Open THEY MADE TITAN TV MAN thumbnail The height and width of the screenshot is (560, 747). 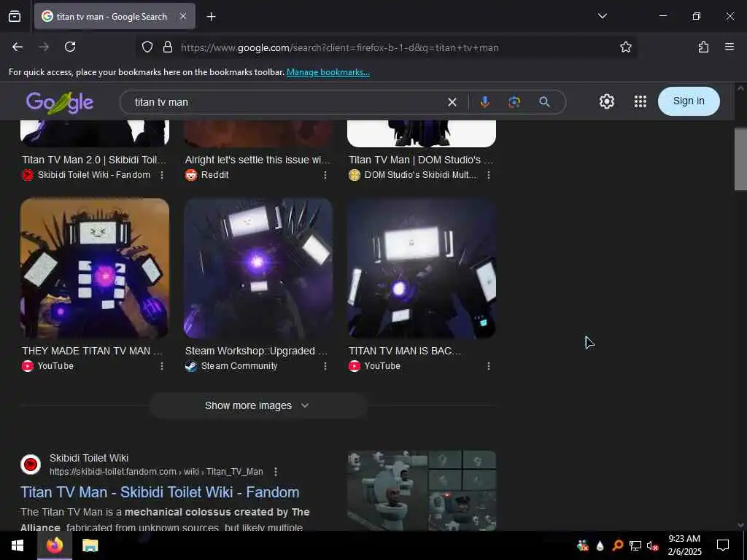click(x=94, y=268)
